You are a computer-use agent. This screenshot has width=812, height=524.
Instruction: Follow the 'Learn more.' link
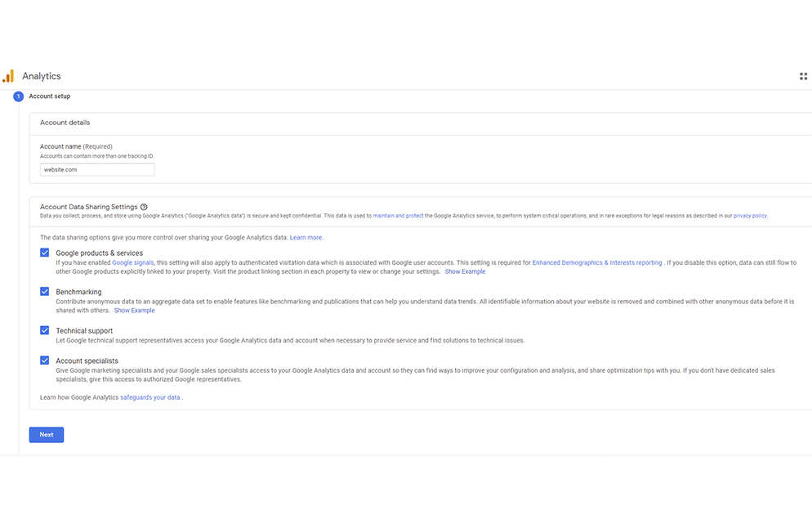(306, 237)
